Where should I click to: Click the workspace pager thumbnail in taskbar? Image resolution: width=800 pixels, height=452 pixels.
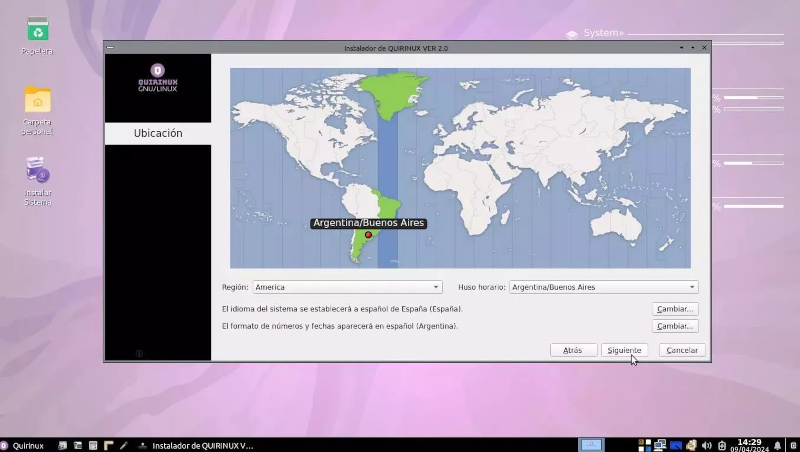(x=591, y=445)
